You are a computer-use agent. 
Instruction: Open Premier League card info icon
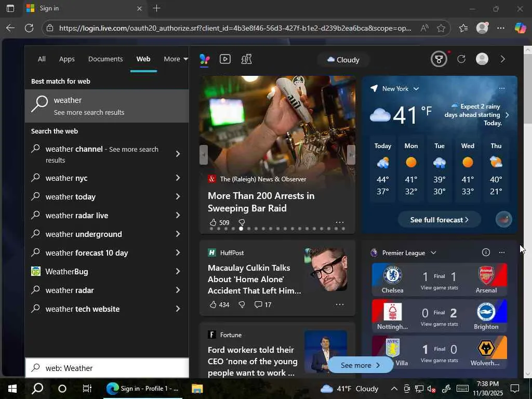(486, 252)
